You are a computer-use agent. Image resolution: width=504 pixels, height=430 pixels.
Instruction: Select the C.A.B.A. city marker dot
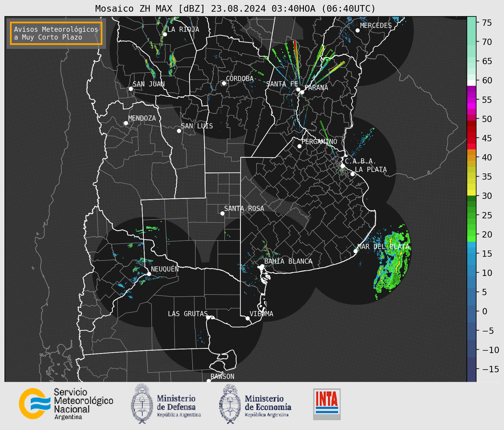(x=343, y=166)
